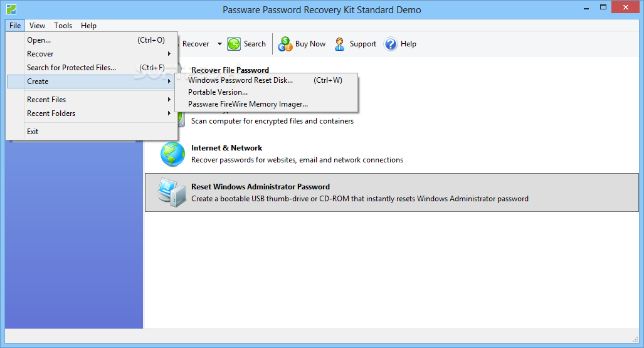Open the Recent Files submenu

(x=92, y=100)
